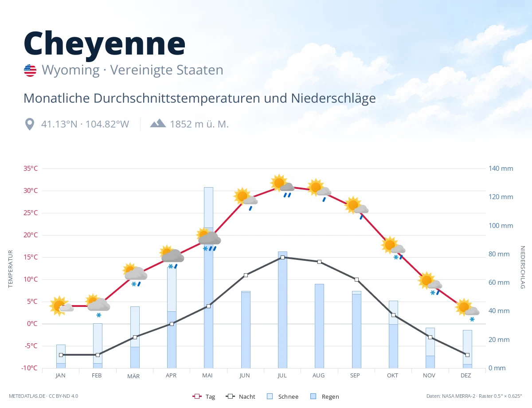Click the October night temperature marker
This screenshot has height=408, width=532.
393,315
